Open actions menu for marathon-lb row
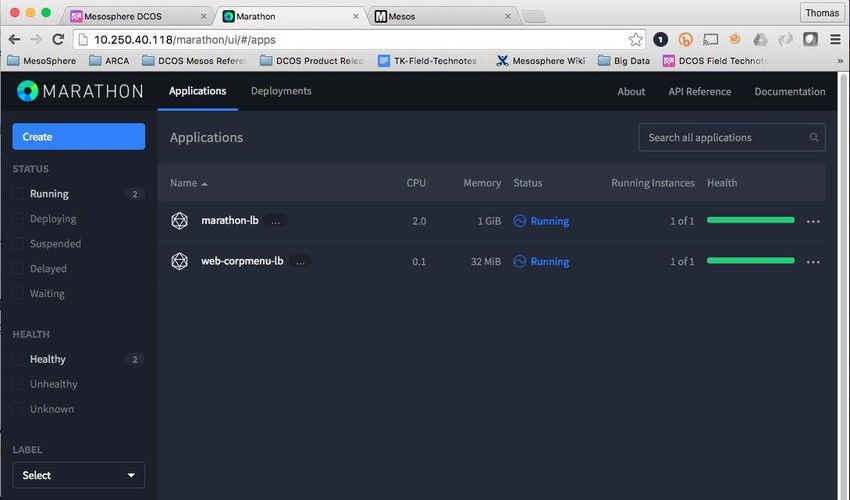The height and width of the screenshot is (500, 850). [813, 221]
